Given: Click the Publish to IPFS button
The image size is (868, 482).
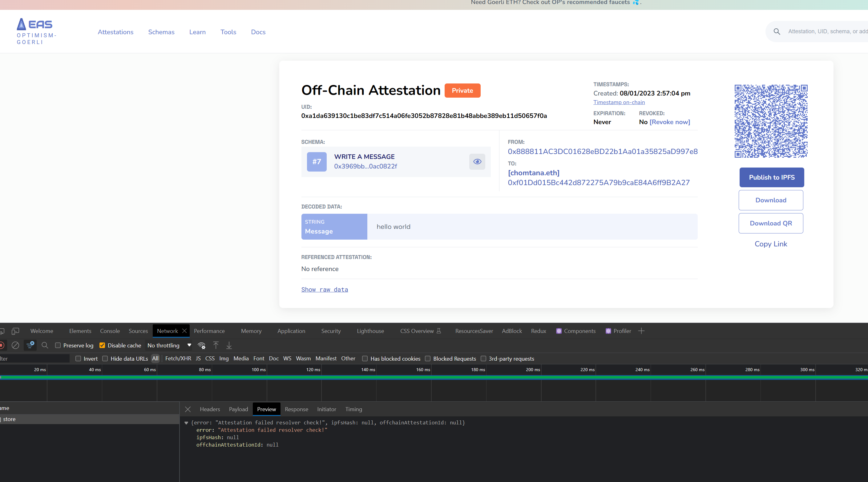Looking at the screenshot, I should coord(771,177).
